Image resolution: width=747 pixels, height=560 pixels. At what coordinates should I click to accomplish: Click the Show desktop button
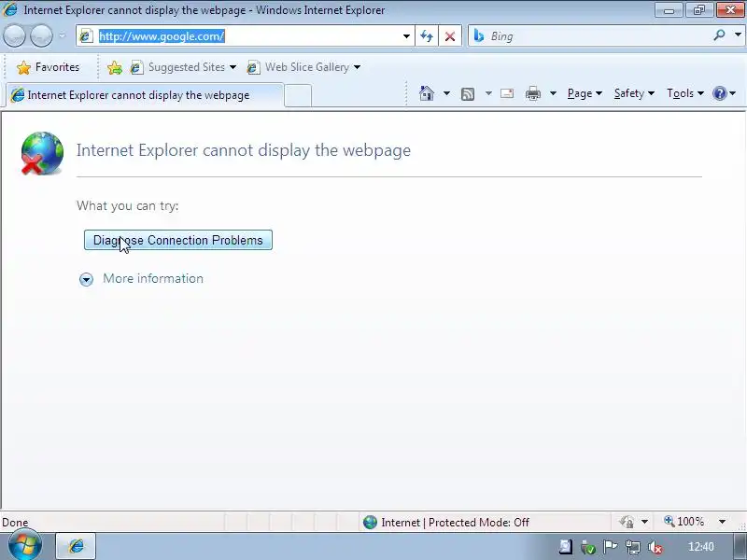click(x=740, y=546)
